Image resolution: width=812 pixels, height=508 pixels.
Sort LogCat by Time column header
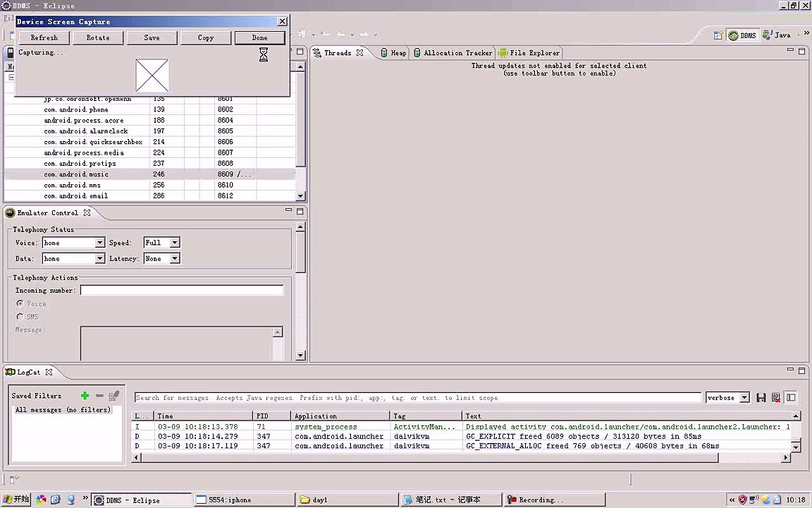tap(203, 416)
